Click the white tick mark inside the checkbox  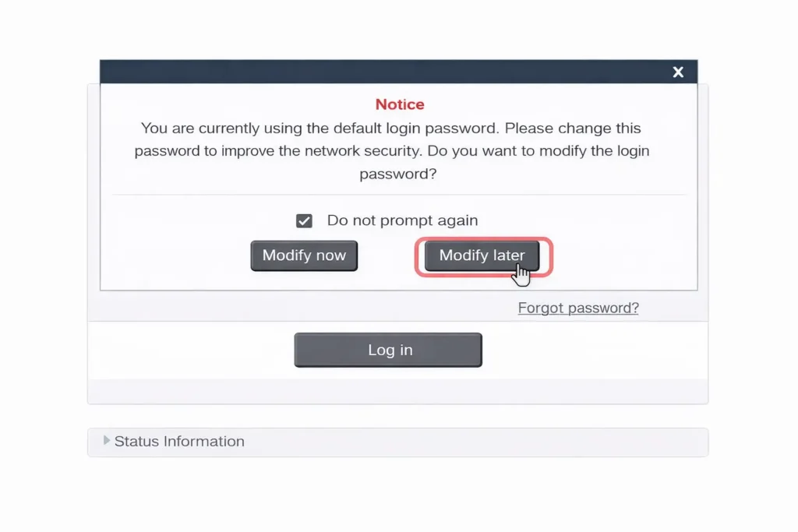(x=304, y=221)
